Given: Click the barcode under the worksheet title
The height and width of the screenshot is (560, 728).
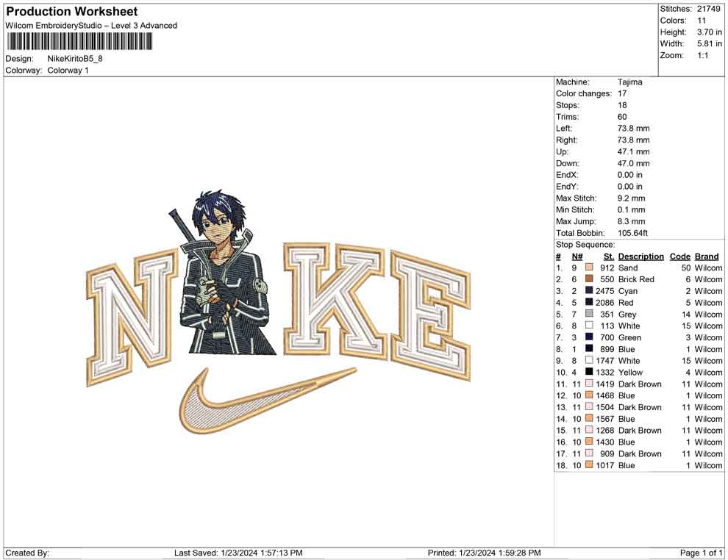Looking at the screenshot, I should (x=79, y=42).
